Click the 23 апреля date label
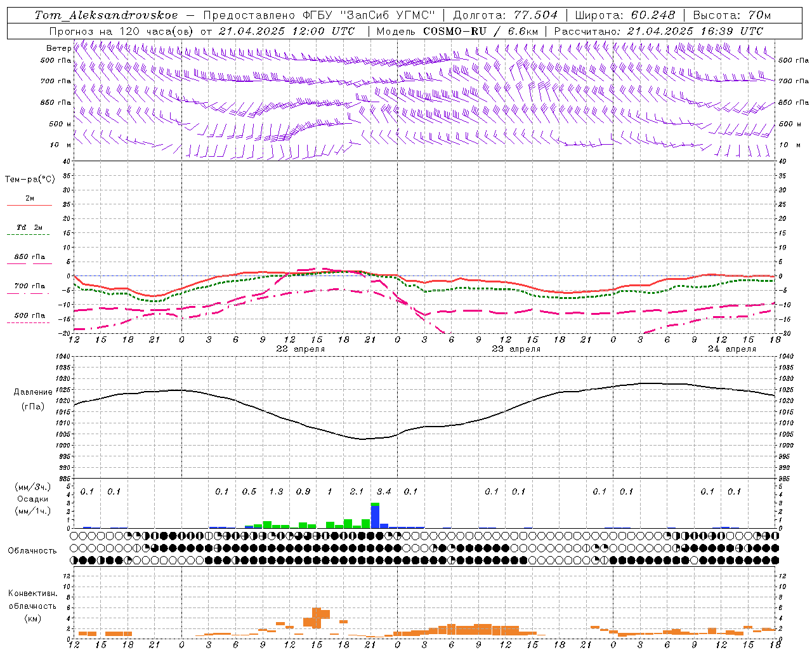 pos(516,349)
